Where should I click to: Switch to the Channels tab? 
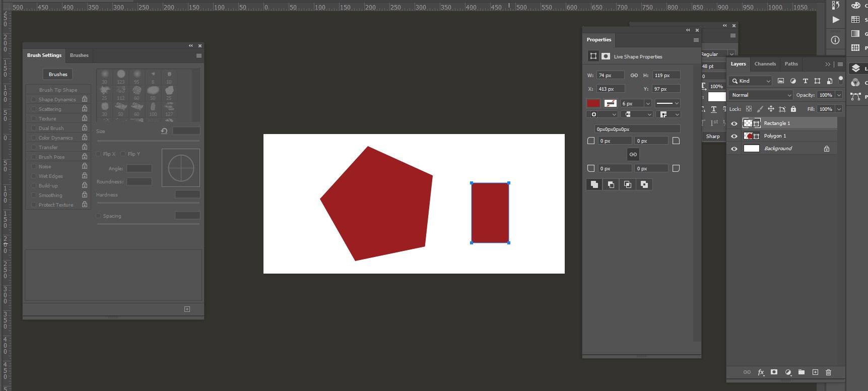(x=765, y=64)
